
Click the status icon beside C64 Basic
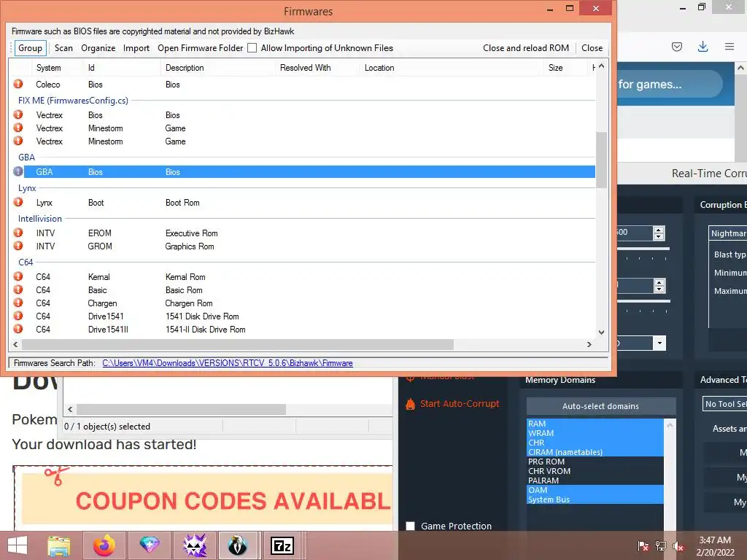coord(18,289)
